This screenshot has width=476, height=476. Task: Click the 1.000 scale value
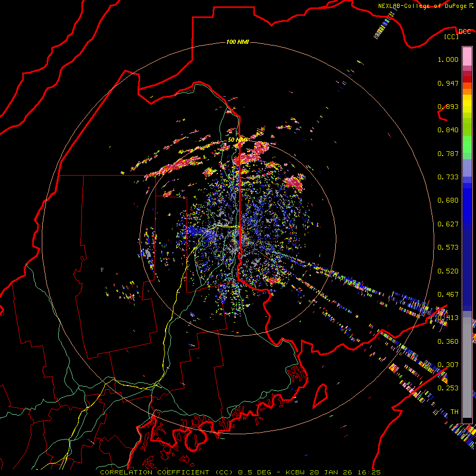pyautogui.click(x=448, y=59)
